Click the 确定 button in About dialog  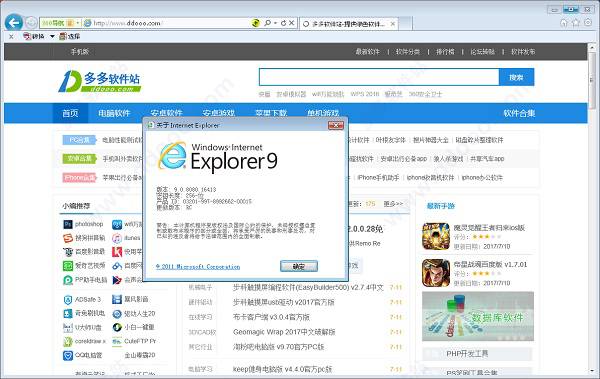click(x=299, y=266)
